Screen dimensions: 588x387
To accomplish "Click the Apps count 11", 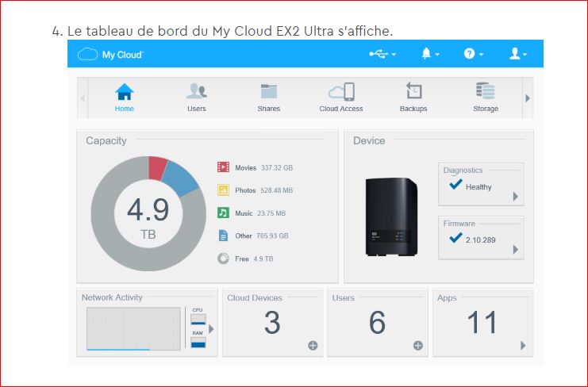I will tap(482, 322).
